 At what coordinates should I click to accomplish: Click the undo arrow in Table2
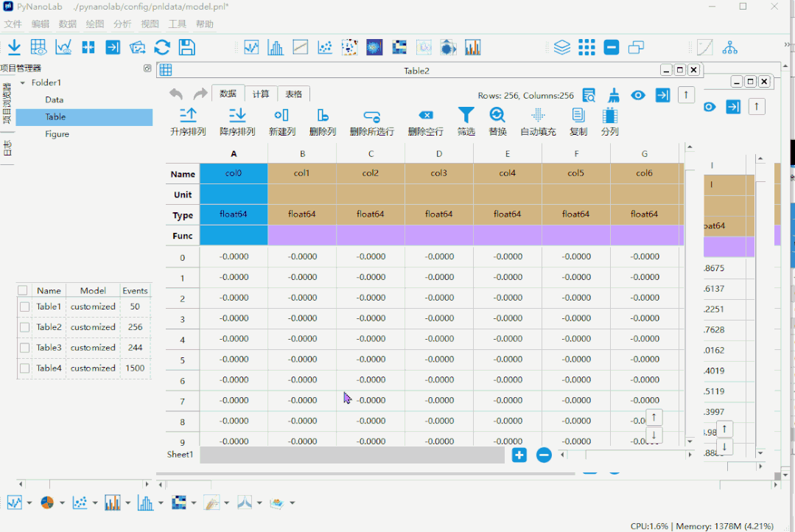(176, 94)
